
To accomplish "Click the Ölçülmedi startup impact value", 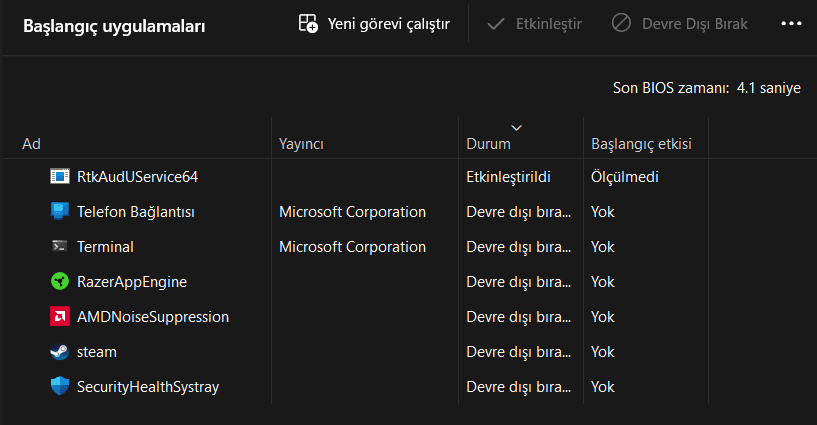I will 624,177.
